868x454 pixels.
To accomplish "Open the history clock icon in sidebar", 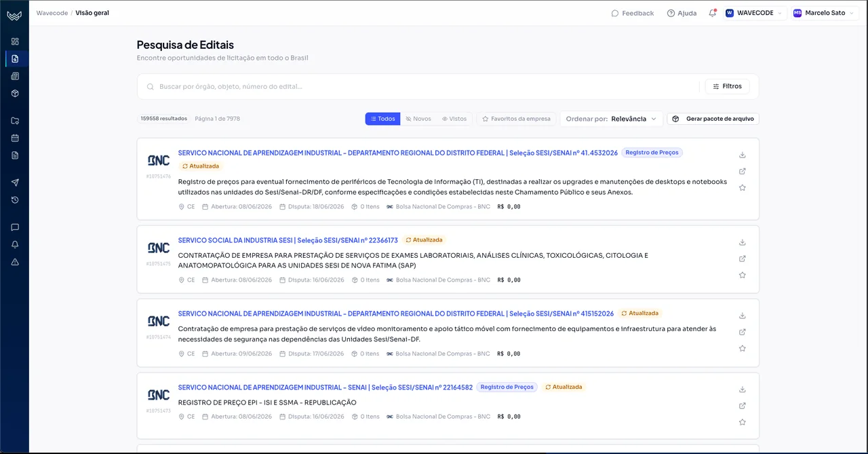I will click(x=15, y=200).
